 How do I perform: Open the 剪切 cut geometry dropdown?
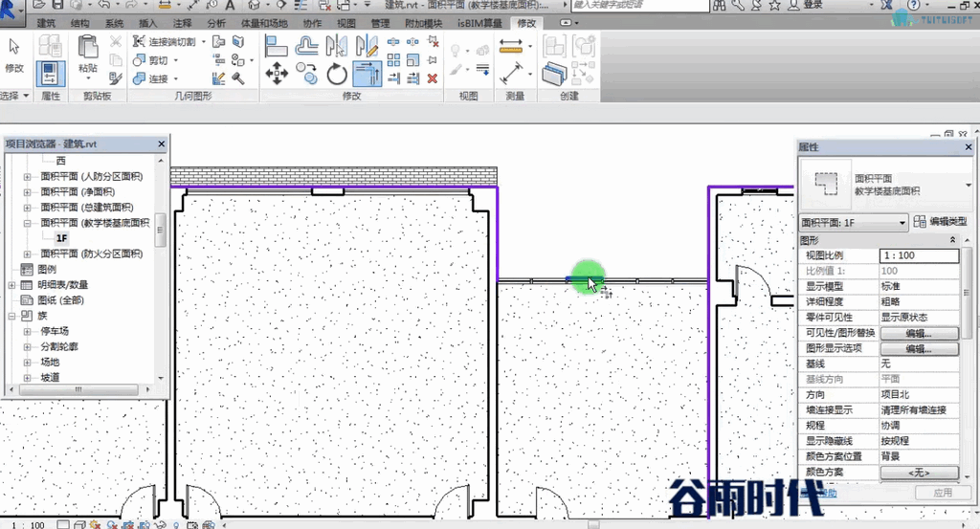176,60
